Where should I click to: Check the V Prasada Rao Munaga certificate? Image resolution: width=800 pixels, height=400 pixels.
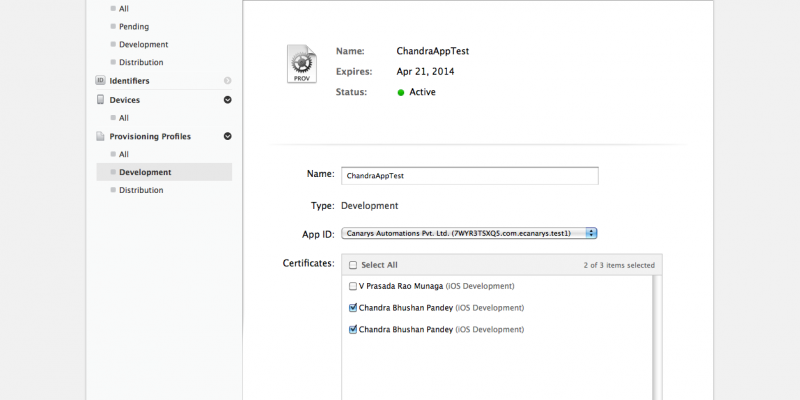pos(353,286)
